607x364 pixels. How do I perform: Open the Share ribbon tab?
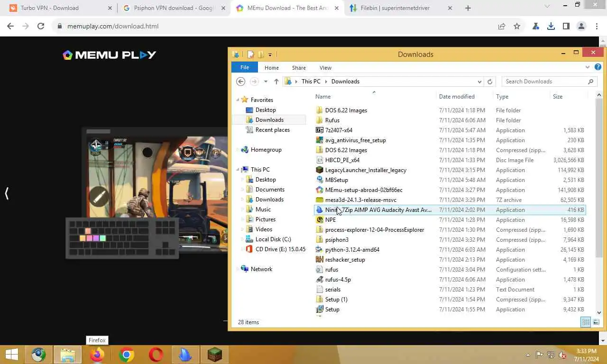[299, 68]
